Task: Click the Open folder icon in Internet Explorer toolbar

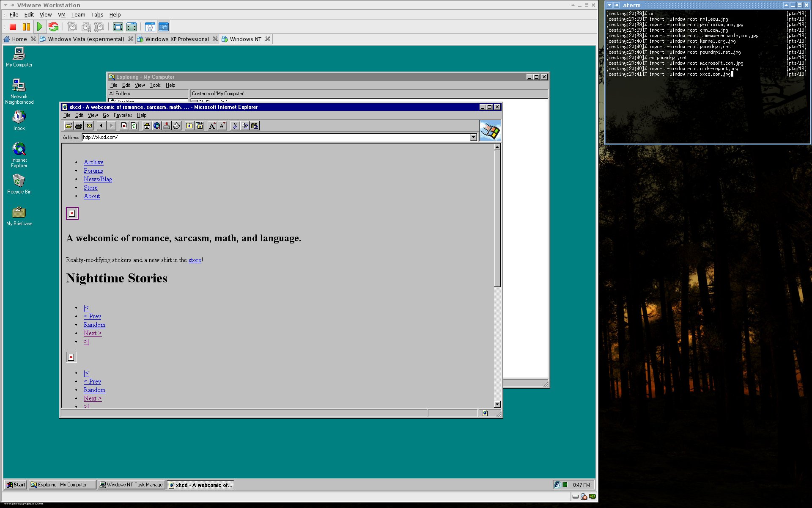Action: [x=69, y=126]
